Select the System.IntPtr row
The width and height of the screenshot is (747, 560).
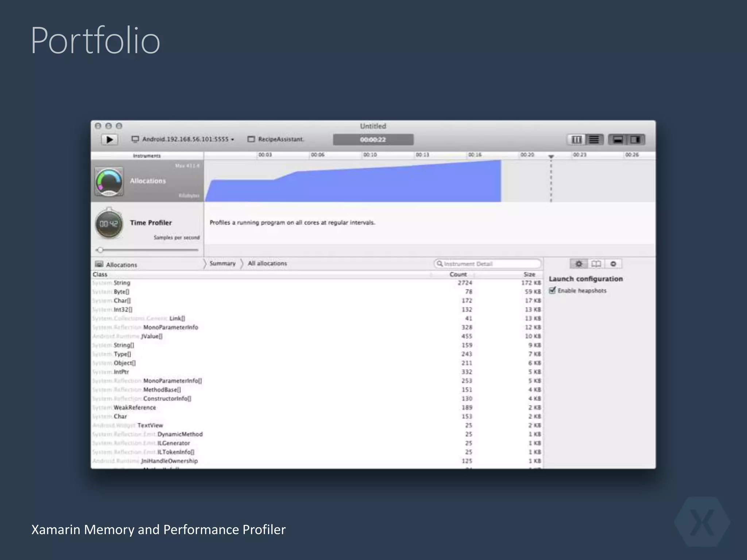(317, 372)
